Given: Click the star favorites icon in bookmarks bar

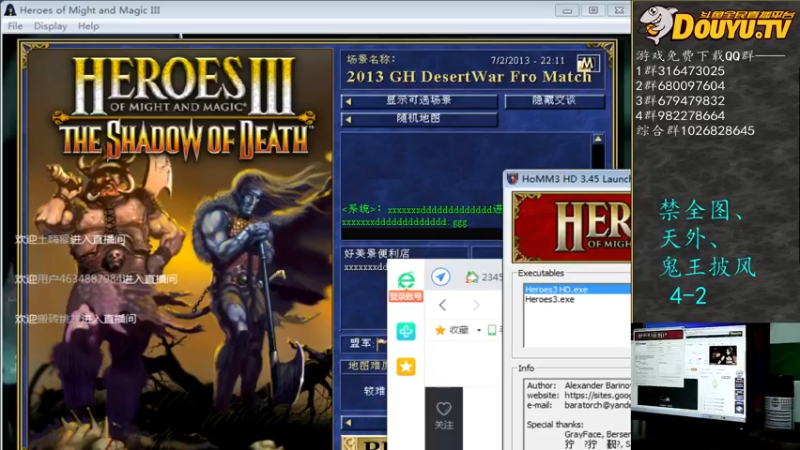Looking at the screenshot, I should 440,330.
